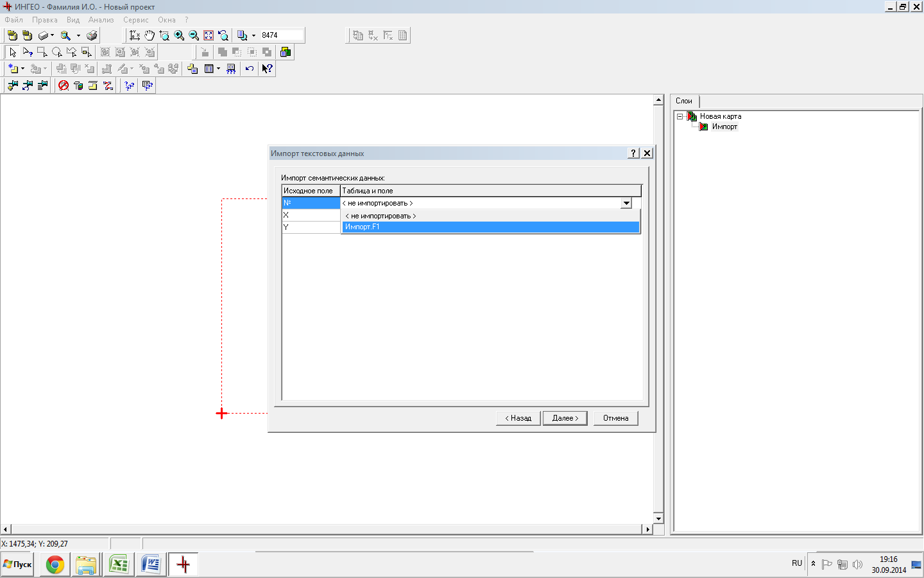Click the XY coordinates navigation icon
Screen dimensions: 924x578
coord(135,35)
